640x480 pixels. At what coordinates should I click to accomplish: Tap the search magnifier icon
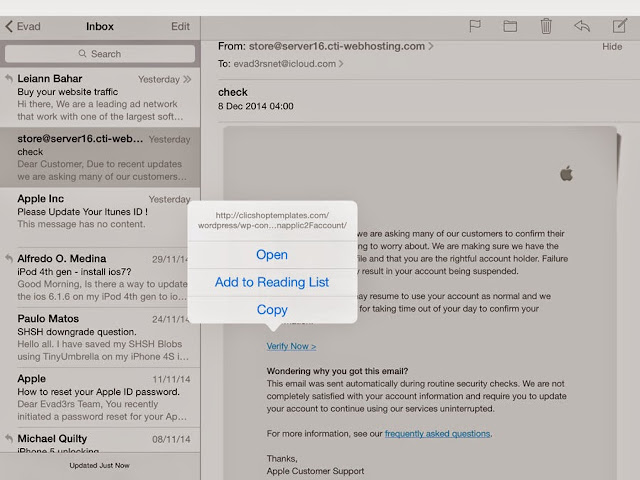pyautogui.click(x=82, y=53)
